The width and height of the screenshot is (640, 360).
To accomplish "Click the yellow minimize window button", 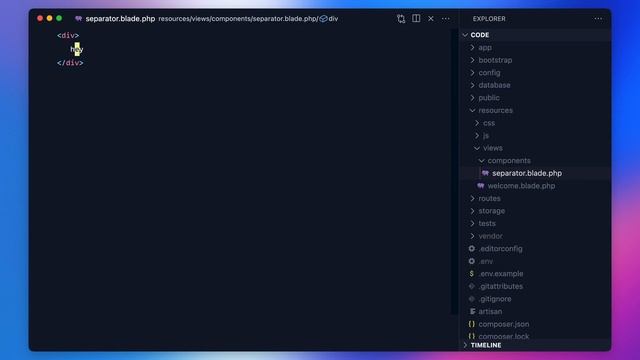I will [49, 18].
